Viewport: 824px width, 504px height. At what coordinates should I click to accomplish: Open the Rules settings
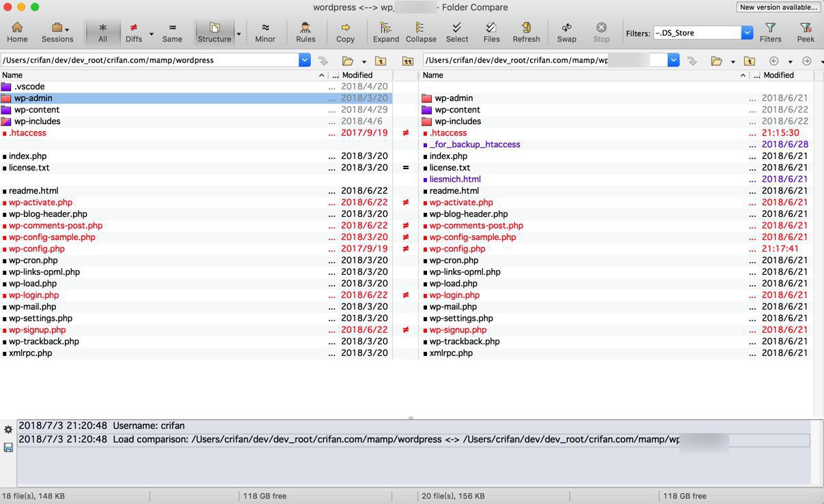[306, 32]
